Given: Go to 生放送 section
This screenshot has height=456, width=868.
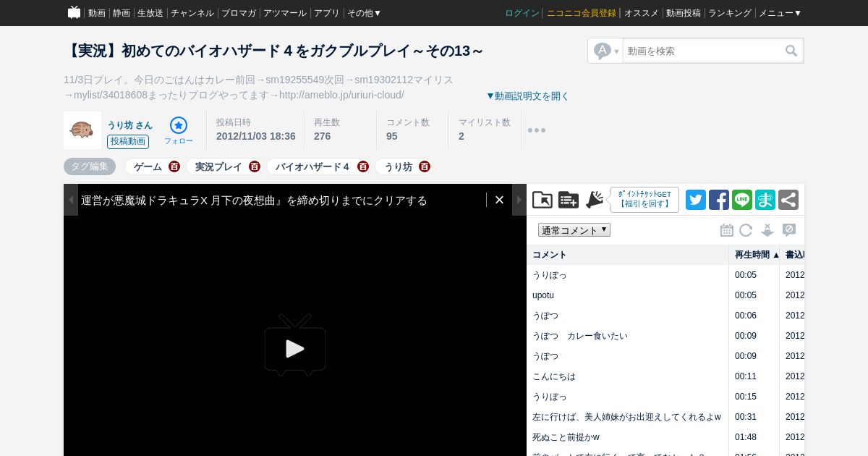Looking at the screenshot, I should click(x=150, y=13).
